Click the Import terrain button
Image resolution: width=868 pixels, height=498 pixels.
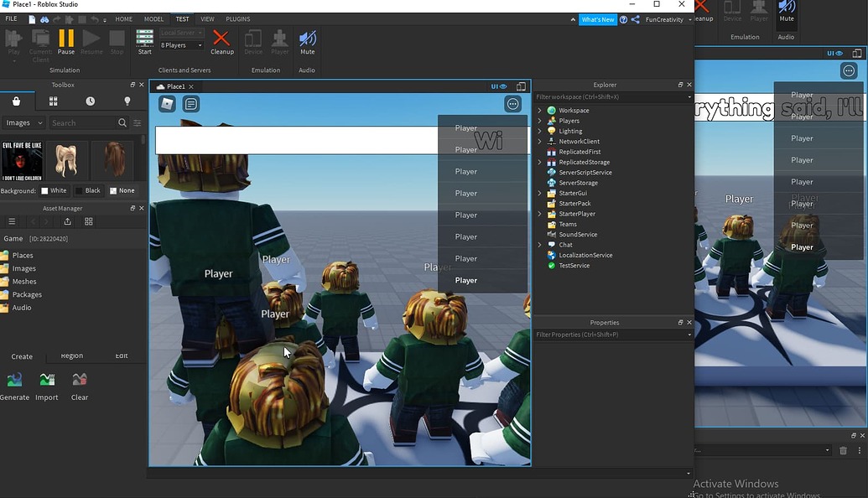(x=47, y=386)
